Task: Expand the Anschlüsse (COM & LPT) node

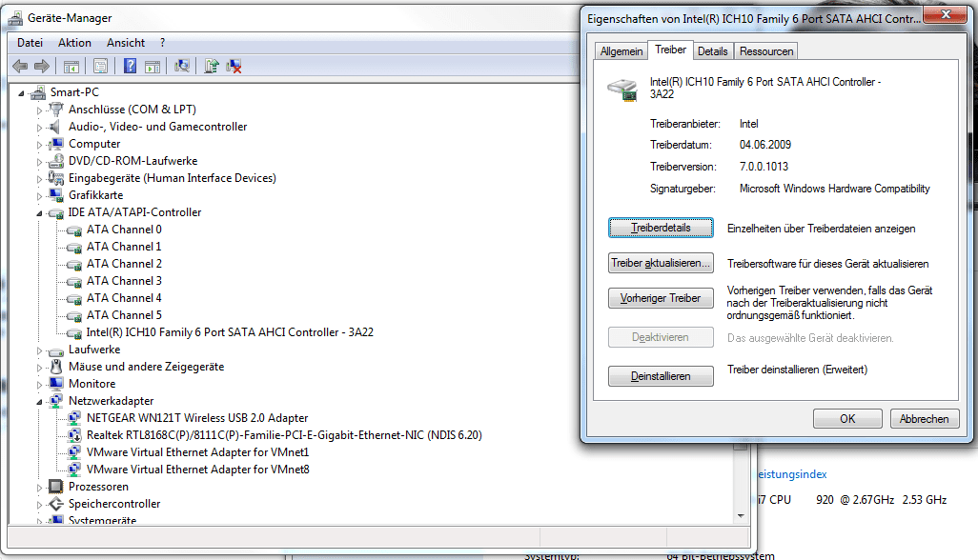Action: tap(39, 110)
